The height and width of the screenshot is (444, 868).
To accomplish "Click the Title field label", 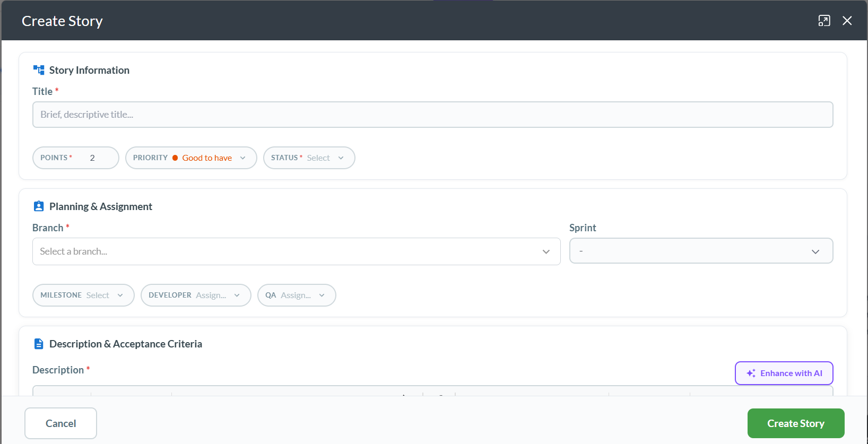I will (x=42, y=91).
